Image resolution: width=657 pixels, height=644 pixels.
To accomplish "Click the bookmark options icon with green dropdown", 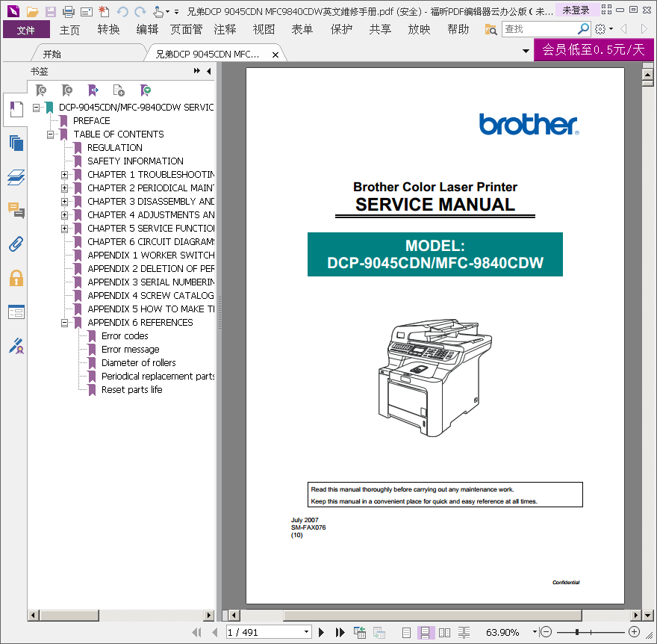I will click(146, 90).
